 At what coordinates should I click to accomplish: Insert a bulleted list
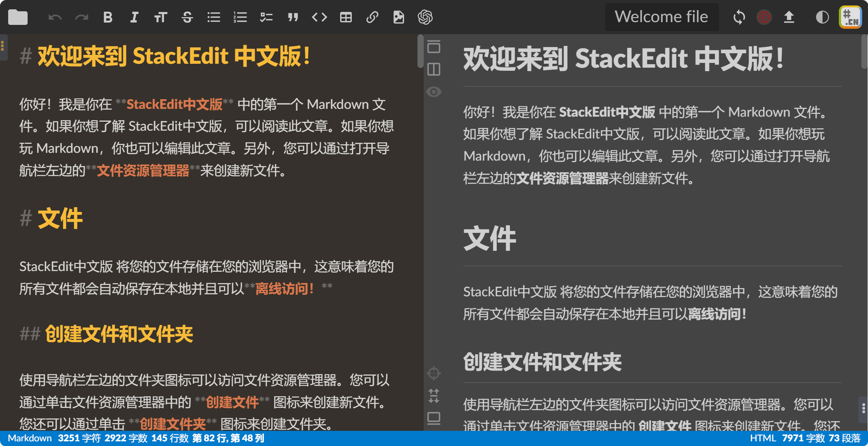point(213,17)
